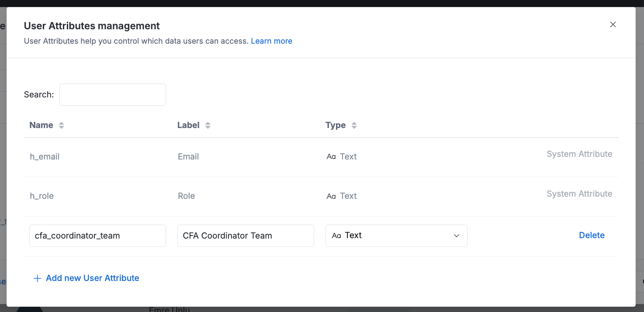Click the sort arrows beside Name
644x312 pixels.
[x=62, y=125]
